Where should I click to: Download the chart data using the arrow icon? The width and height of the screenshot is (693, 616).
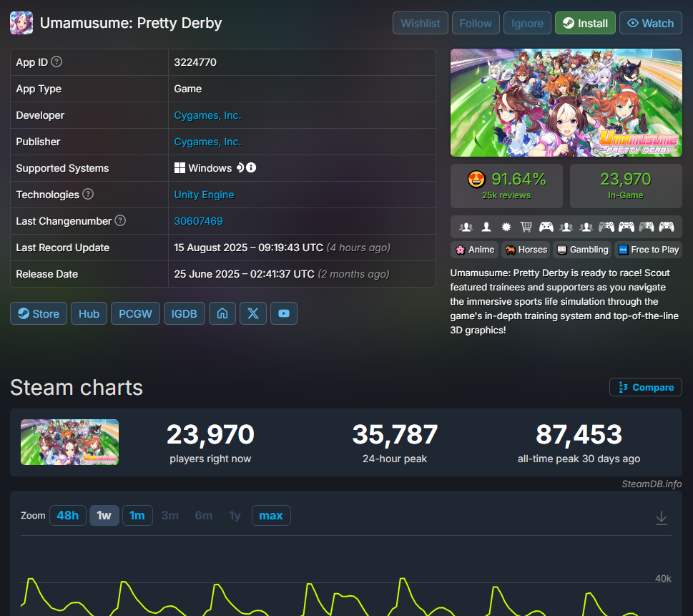pos(662,517)
